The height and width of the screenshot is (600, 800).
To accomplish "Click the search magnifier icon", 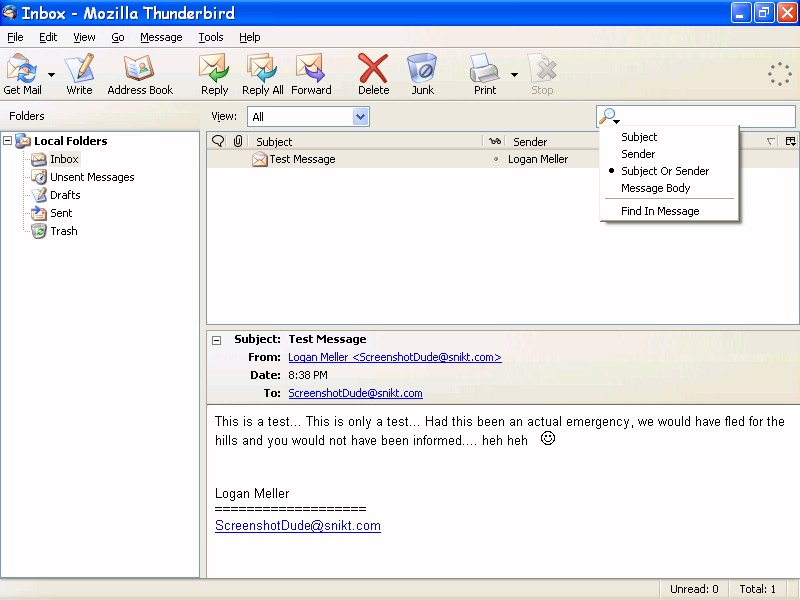I will pos(608,116).
